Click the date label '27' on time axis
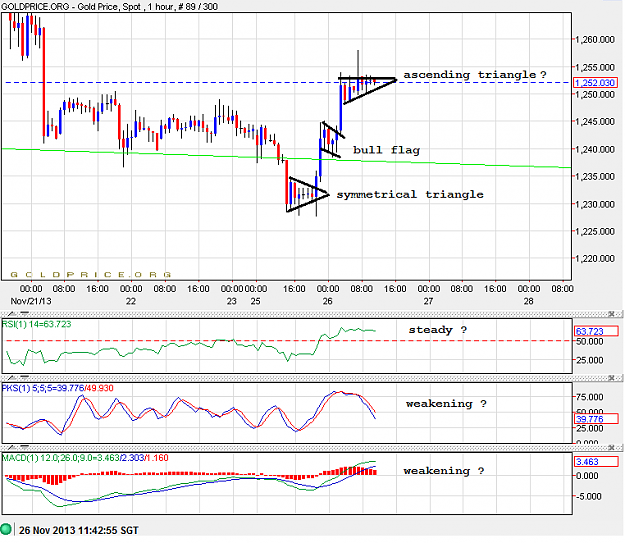Viewport: 625px width, 543px height. click(428, 301)
